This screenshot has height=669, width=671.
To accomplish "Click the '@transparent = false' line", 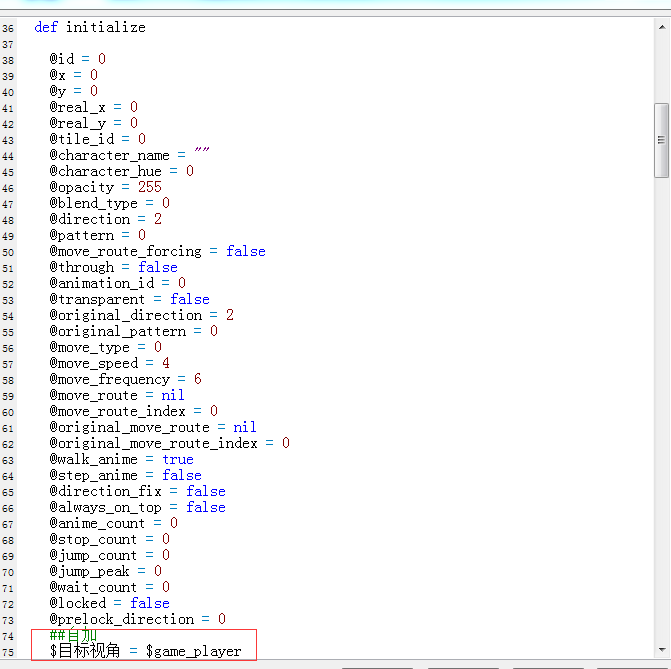I will (x=130, y=299).
